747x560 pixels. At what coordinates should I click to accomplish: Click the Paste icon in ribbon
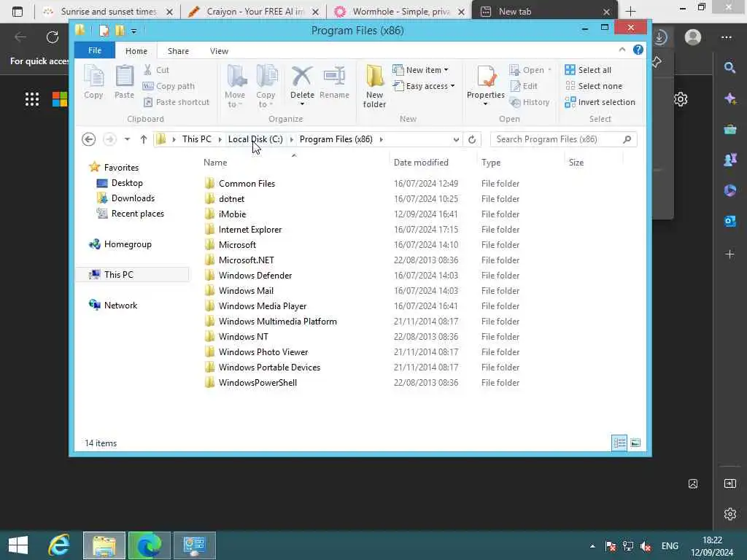coord(124,82)
